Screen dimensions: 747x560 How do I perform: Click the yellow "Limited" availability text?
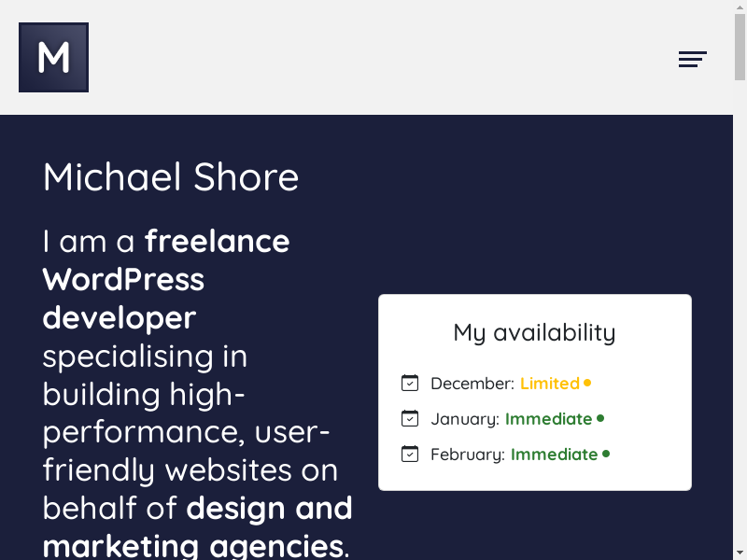pos(549,384)
